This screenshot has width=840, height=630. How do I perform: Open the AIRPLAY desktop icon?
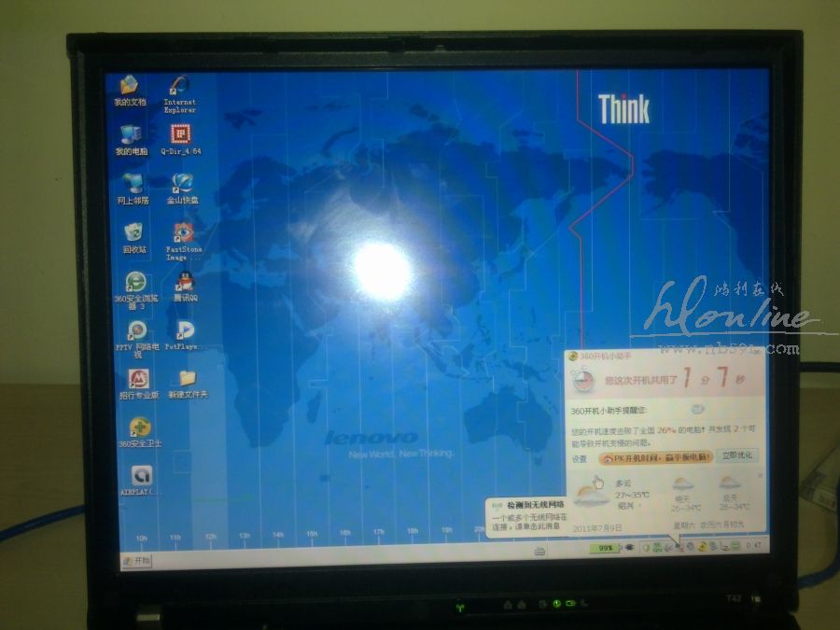coord(141,480)
